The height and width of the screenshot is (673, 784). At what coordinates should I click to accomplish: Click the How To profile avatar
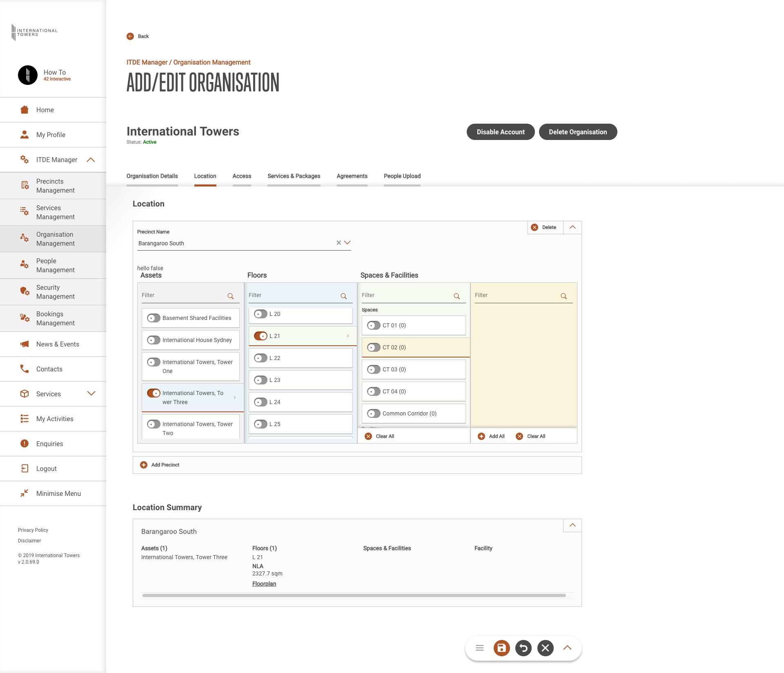pyautogui.click(x=28, y=75)
